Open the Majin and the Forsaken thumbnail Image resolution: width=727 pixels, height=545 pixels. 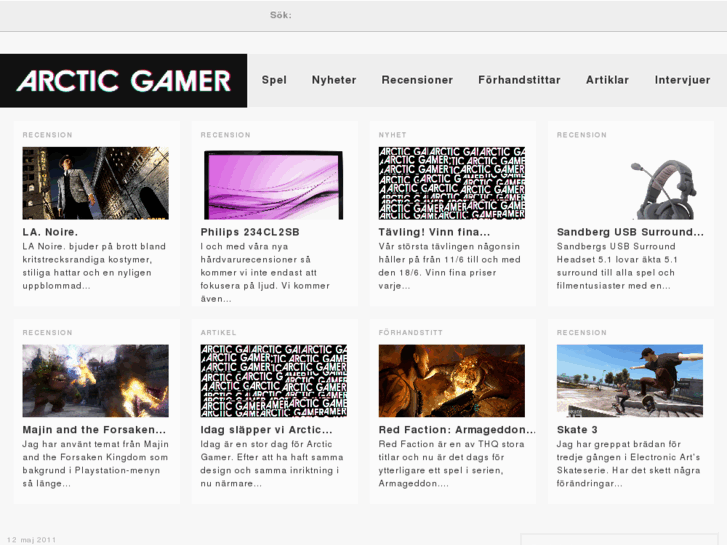pos(96,381)
